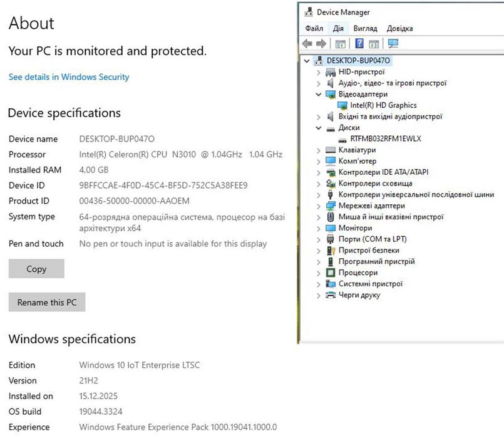Image resolution: width=504 pixels, height=438 pixels.
Task: Click the disk drive icon beside RTFMB032RFM1EWLX
Action: [342, 140]
